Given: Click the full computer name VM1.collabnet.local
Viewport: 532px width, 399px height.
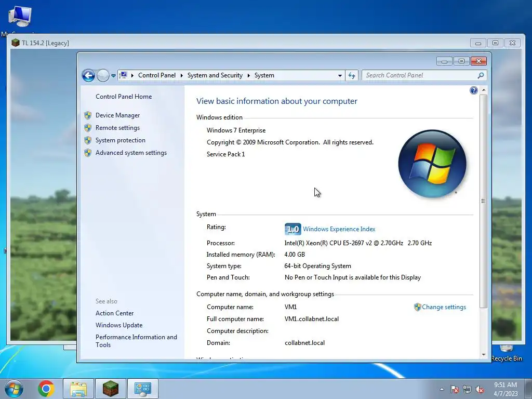Looking at the screenshot, I should coord(312,319).
